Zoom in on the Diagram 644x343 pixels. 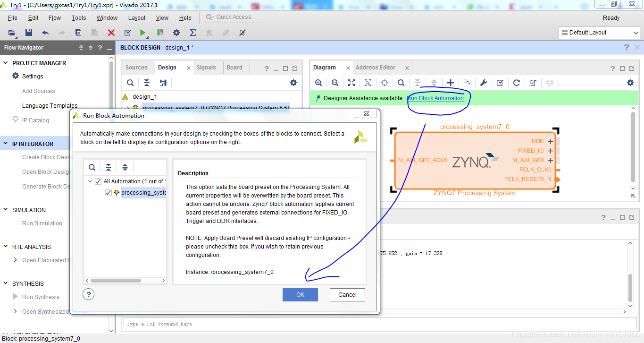[x=318, y=83]
